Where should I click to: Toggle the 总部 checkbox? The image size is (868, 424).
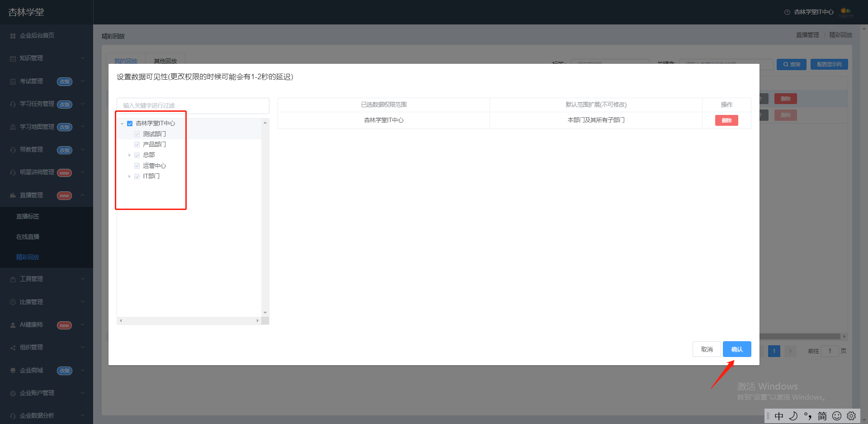[137, 155]
